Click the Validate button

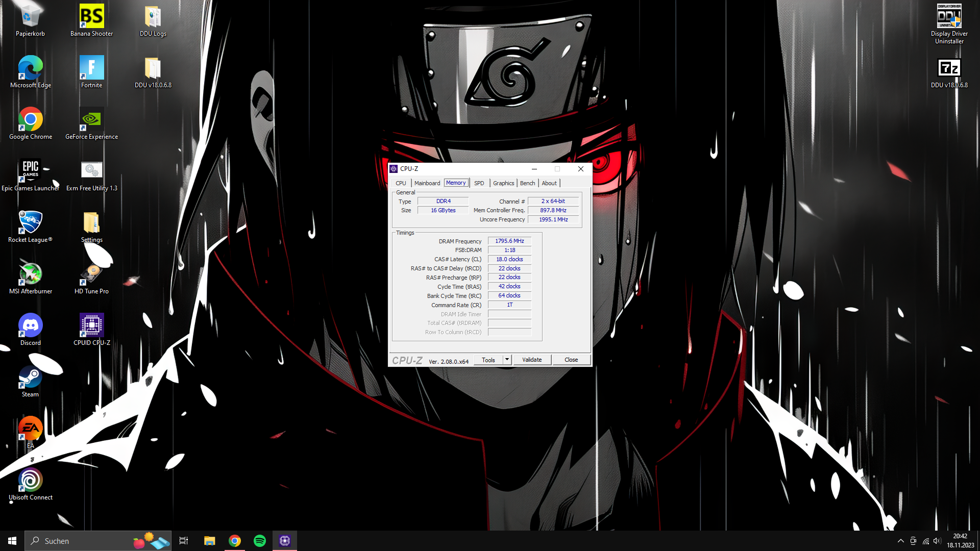point(532,360)
